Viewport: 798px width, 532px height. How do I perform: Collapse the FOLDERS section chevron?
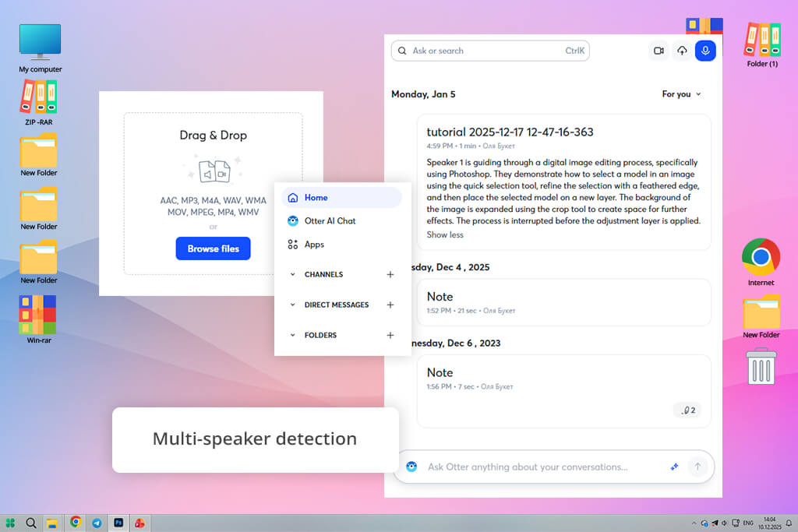click(293, 336)
